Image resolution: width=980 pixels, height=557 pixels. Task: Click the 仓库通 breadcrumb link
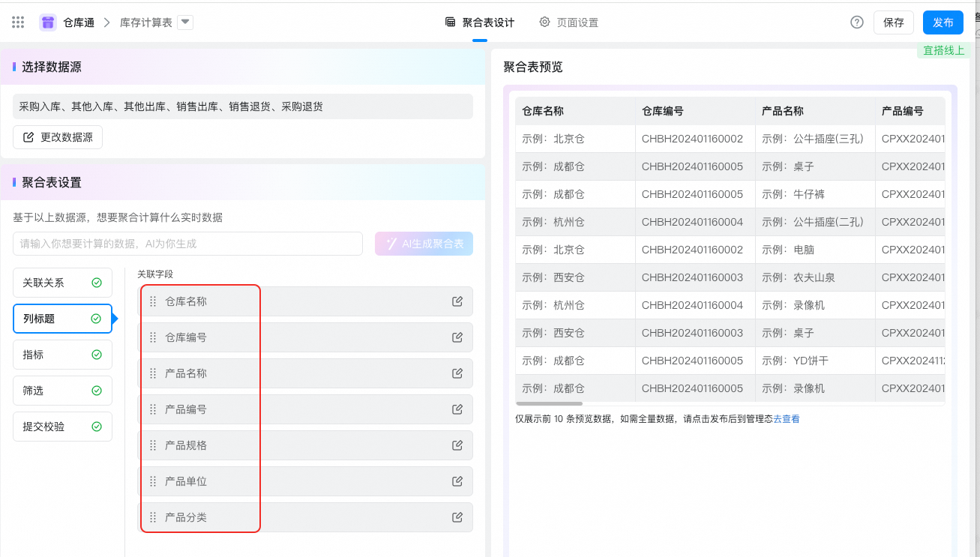coord(79,22)
